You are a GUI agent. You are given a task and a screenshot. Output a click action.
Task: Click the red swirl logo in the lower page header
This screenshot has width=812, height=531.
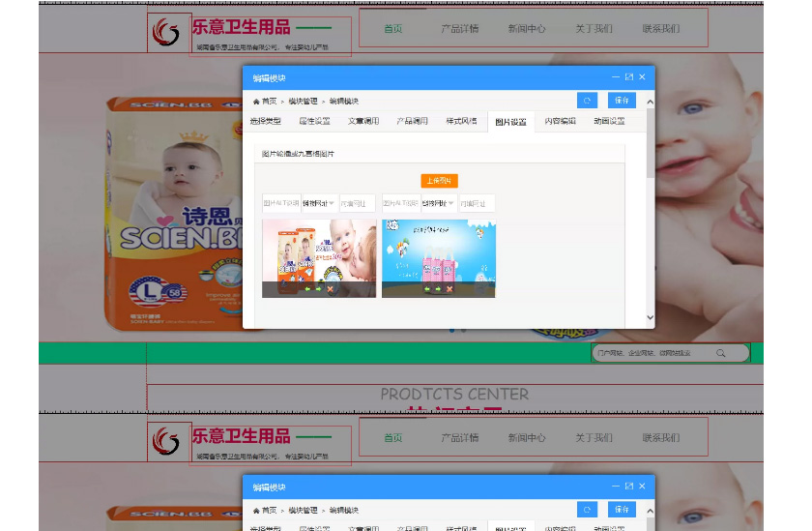tap(165, 441)
